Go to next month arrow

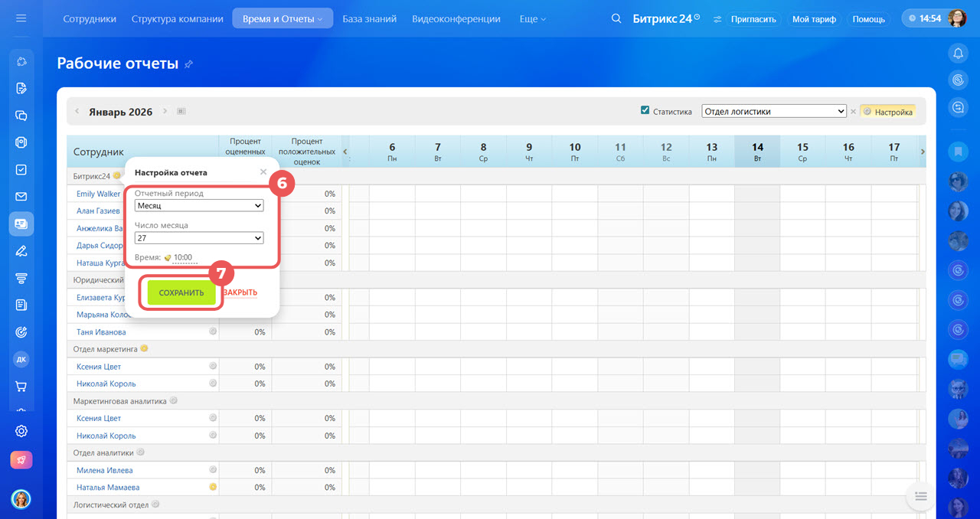coord(165,112)
